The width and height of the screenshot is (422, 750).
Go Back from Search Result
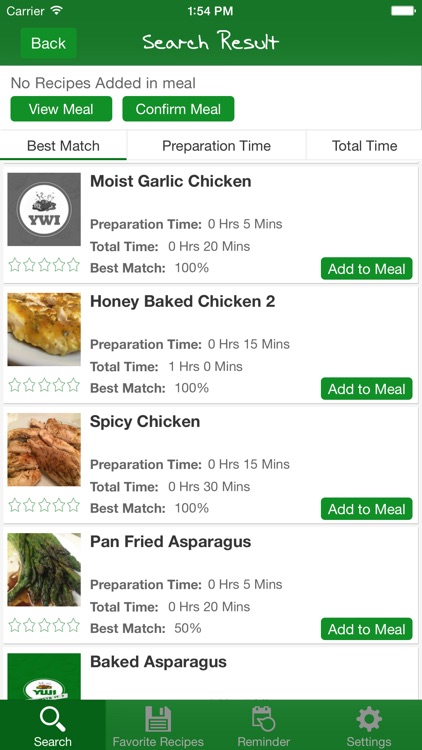click(48, 43)
